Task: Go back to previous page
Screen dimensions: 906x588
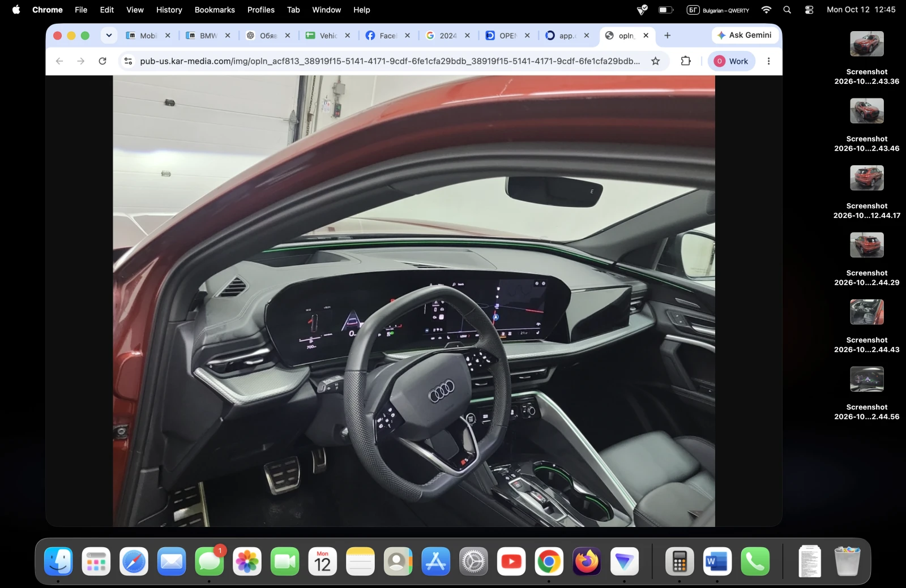Action: click(59, 61)
